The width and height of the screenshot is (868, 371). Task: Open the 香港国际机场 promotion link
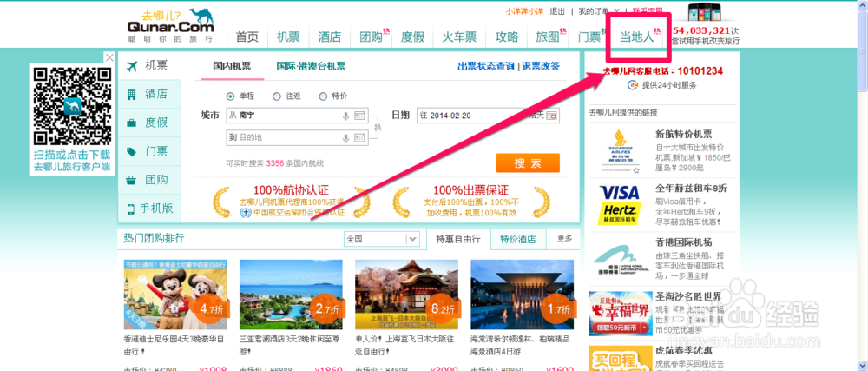coord(684,242)
